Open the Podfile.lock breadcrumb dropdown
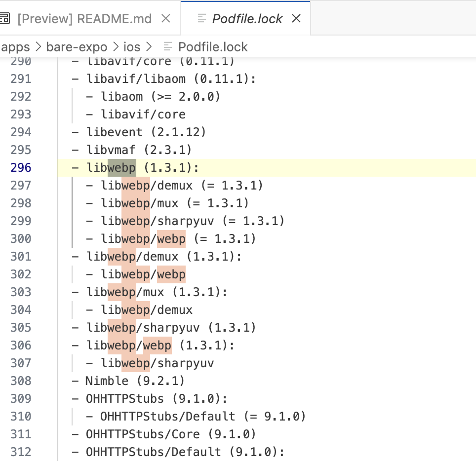 (213, 46)
